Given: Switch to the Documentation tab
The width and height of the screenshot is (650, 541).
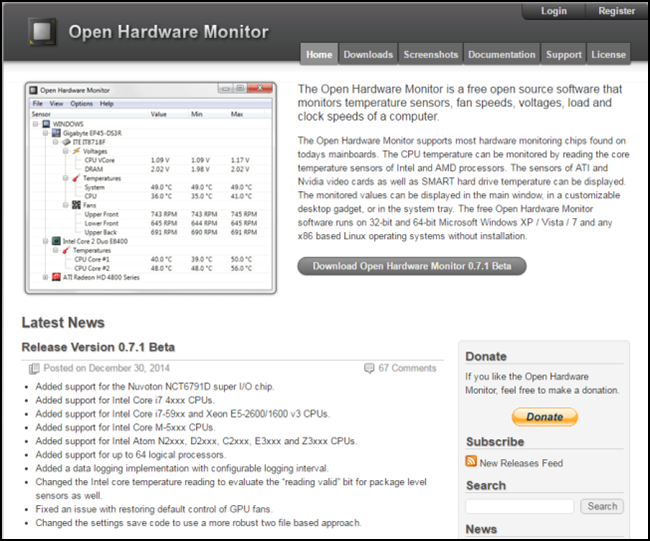Looking at the screenshot, I should pyautogui.click(x=502, y=54).
